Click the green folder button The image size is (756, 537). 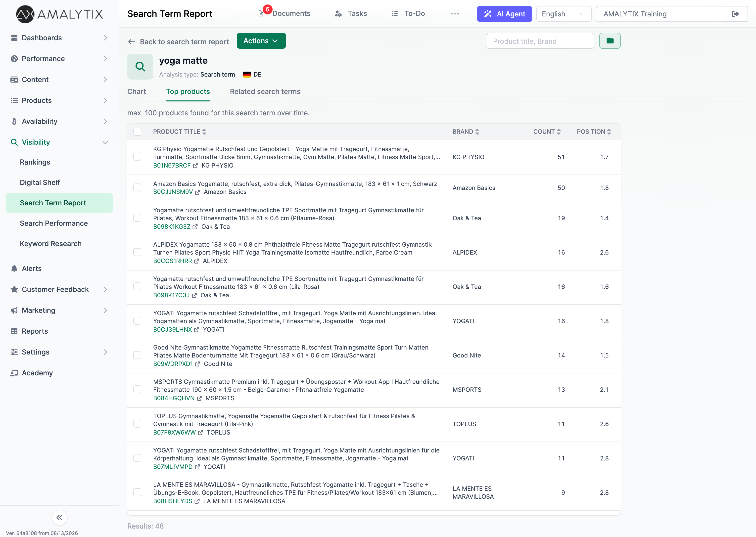tap(610, 41)
